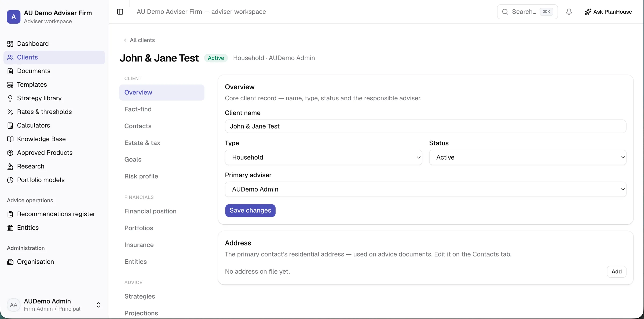Click the Research microscope icon

click(x=10, y=166)
